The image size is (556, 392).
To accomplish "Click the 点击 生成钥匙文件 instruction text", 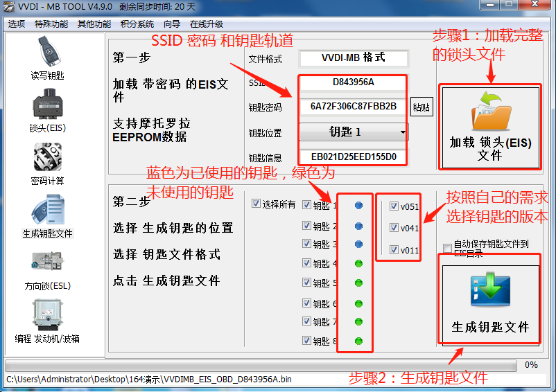I will click(166, 280).
